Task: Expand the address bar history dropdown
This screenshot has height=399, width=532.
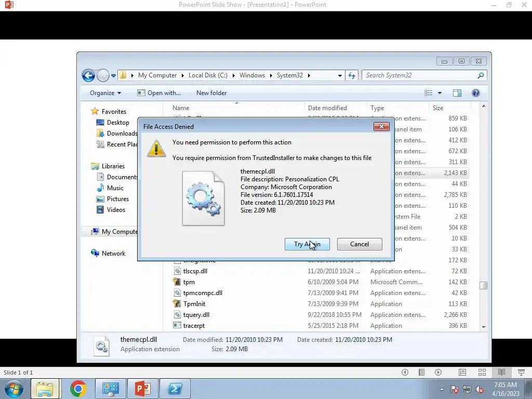Action: click(340, 76)
